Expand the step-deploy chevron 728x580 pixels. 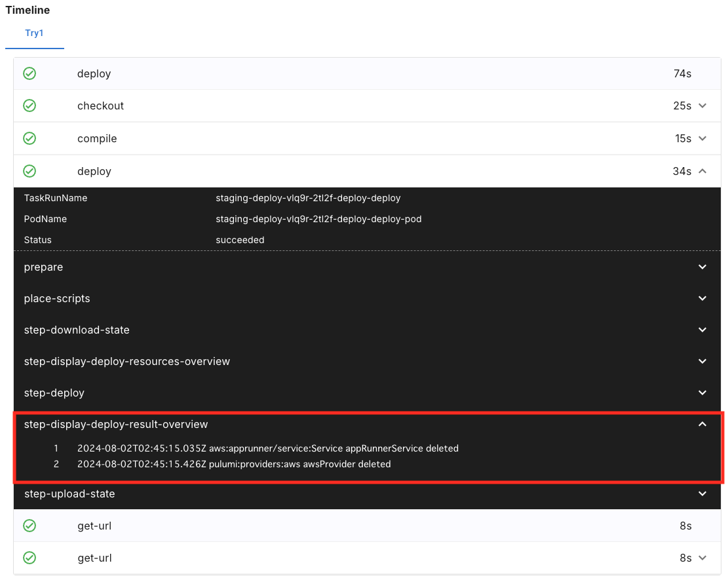[x=702, y=393]
